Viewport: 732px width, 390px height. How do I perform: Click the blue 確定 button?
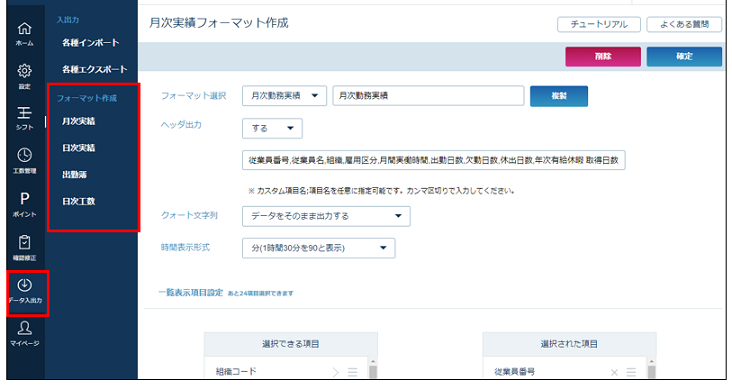click(x=684, y=56)
